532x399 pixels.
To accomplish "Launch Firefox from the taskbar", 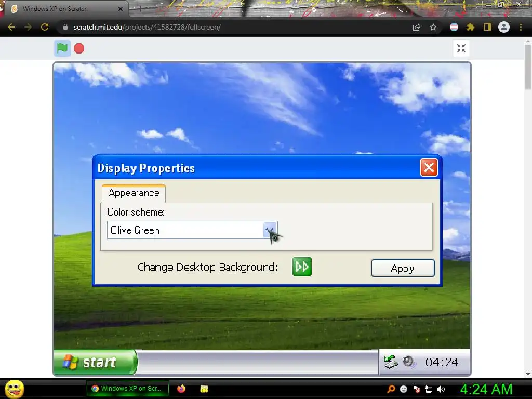I will pos(181,389).
